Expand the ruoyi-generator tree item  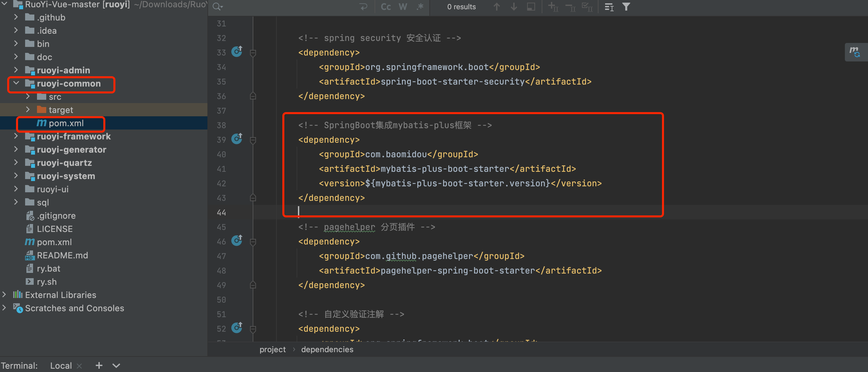(x=20, y=149)
